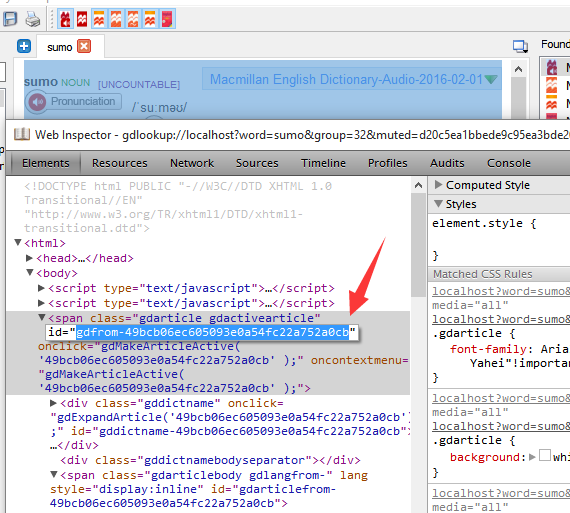Click the sumo headword in the article

pos(41,82)
